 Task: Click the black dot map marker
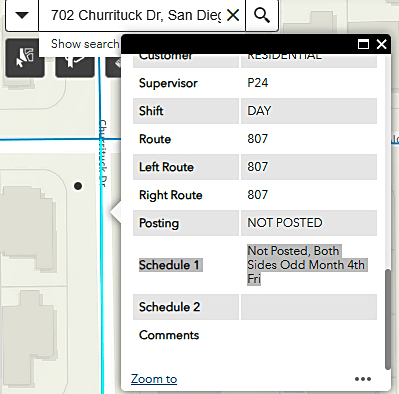coord(78,186)
